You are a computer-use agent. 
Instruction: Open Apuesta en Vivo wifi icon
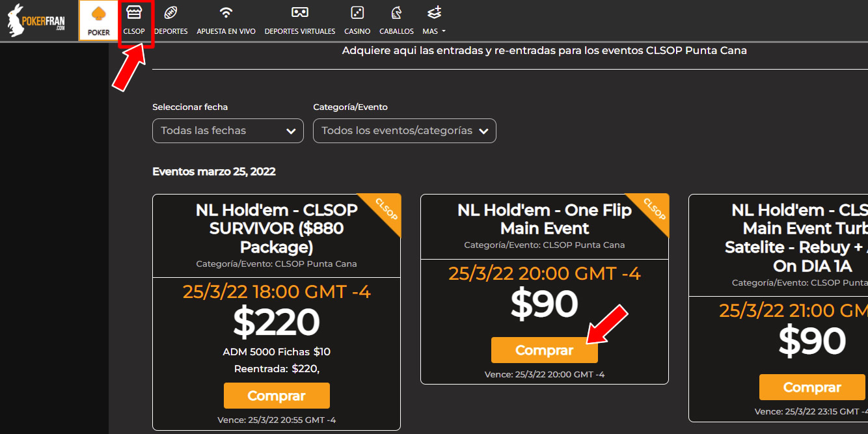coord(226,13)
